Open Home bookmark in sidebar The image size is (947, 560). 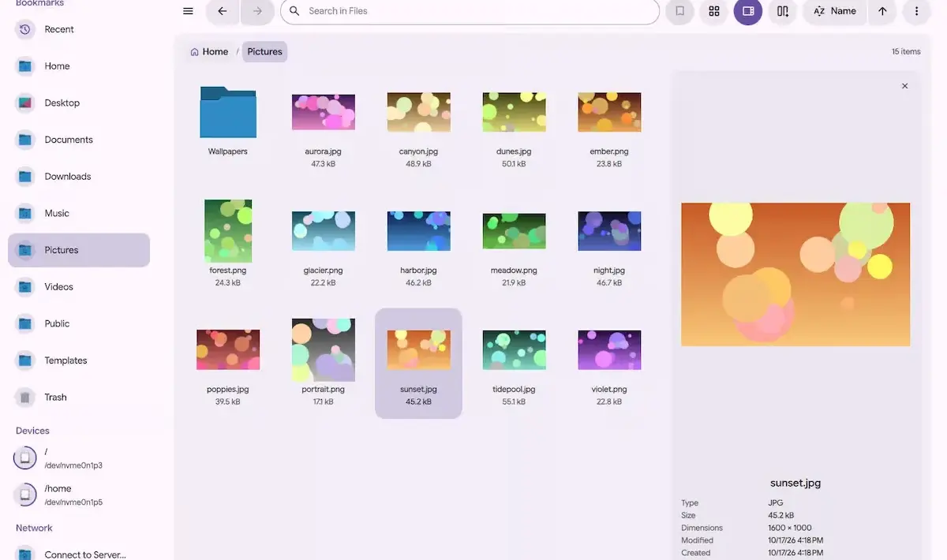pyautogui.click(x=79, y=66)
